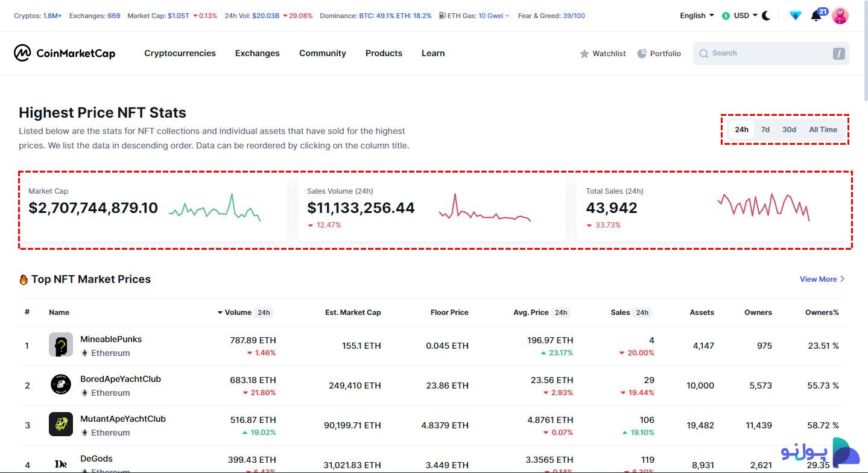Select the All Time range tab
The width and height of the screenshot is (868, 473).
[823, 130]
